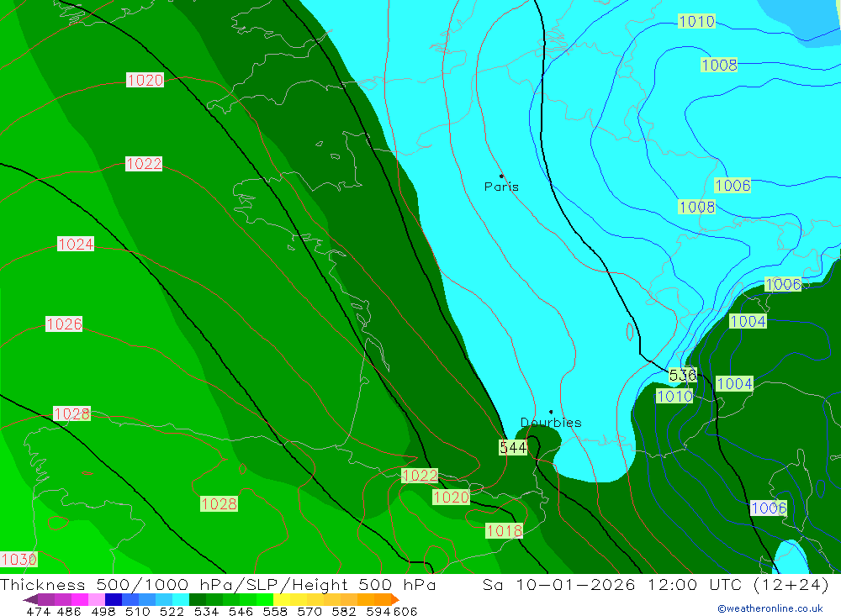The image size is (841, 616).
Task: Select the 1026 isobar label
Action: coord(64,324)
